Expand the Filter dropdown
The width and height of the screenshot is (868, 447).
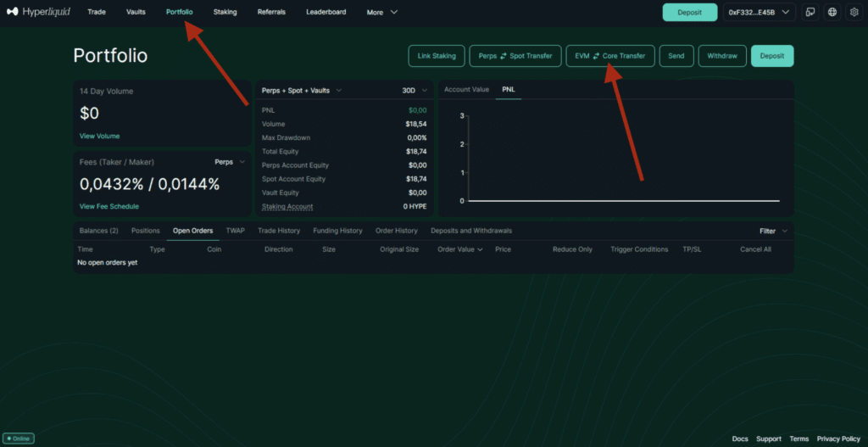tap(773, 231)
